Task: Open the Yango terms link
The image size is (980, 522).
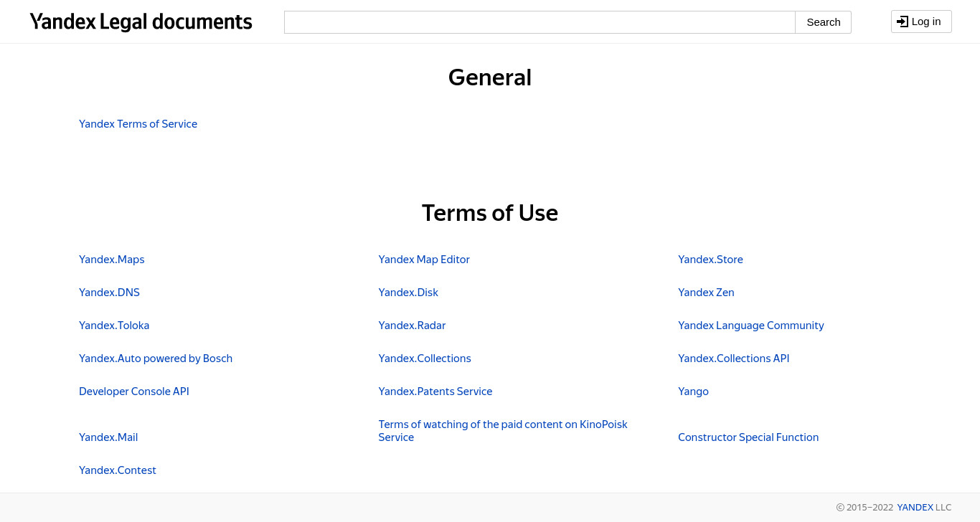Action: [x=693, y=391]
